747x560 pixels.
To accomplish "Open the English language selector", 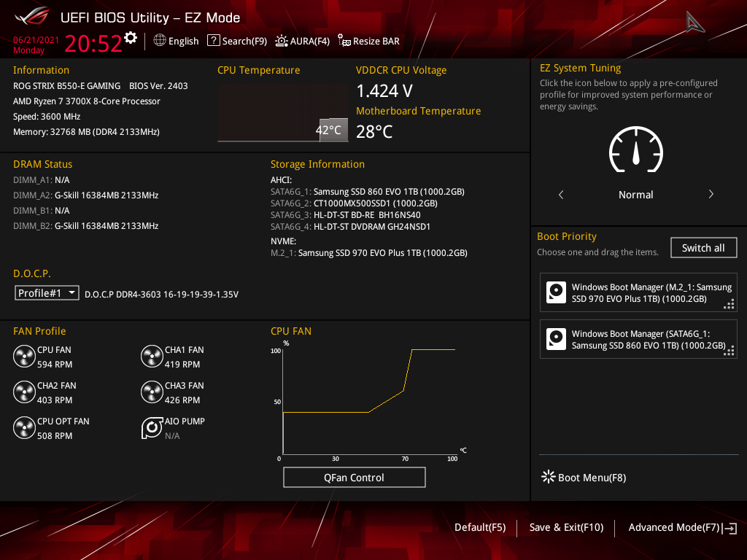I will point(176,41).
